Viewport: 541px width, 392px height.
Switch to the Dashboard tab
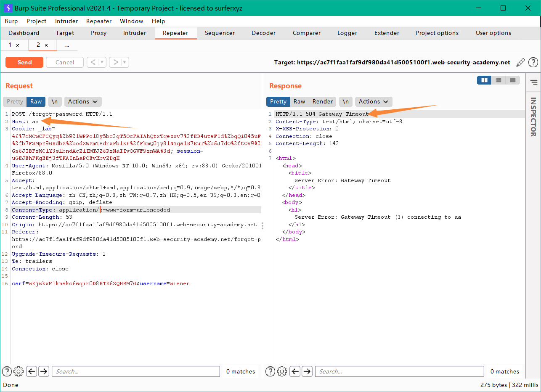click(x=24, y=33)
